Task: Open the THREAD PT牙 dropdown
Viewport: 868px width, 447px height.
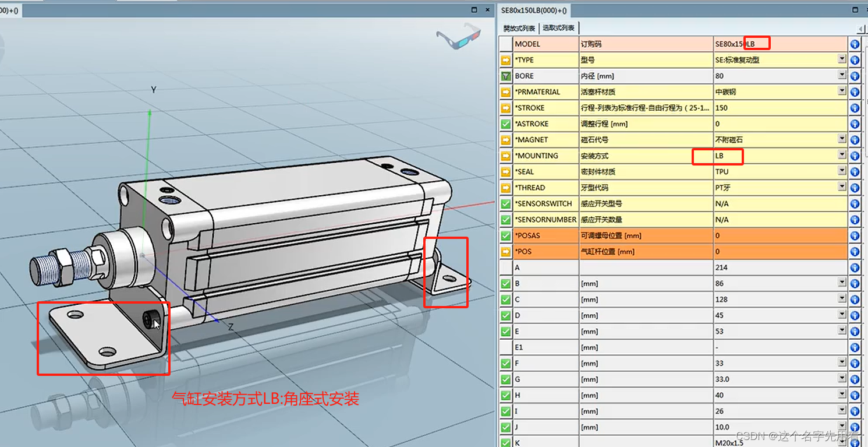Action: (x=842, y=186)
